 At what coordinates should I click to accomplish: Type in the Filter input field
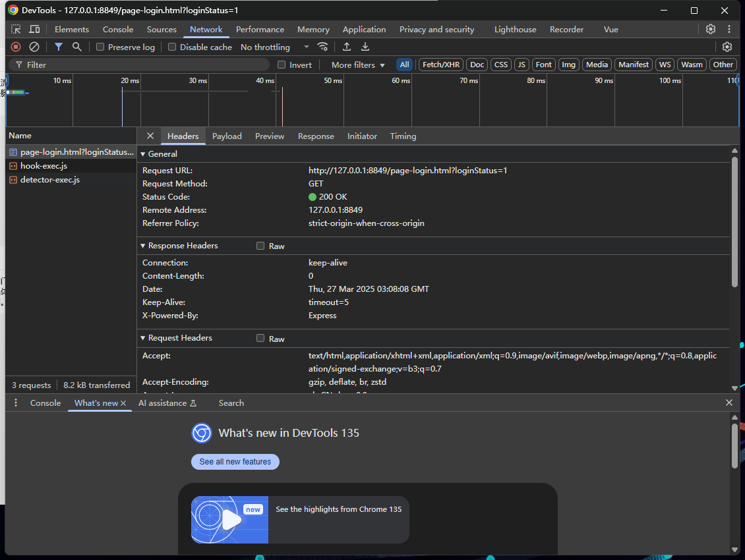tap(145, 65)
